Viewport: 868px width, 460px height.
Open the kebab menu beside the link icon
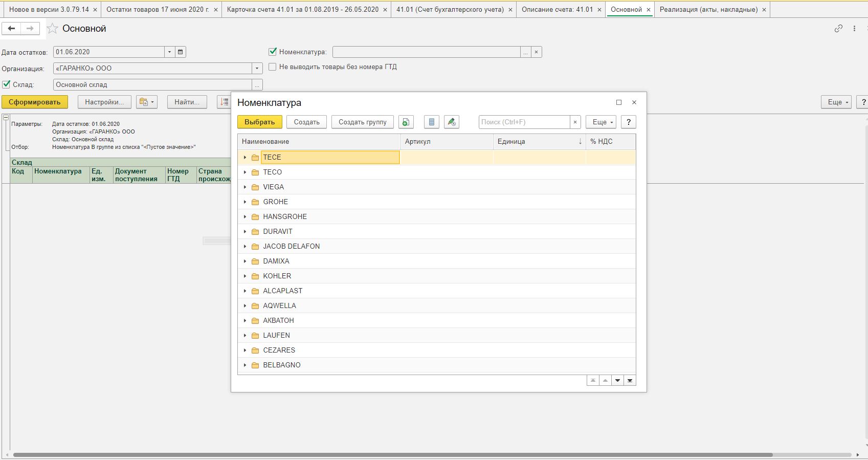point(854,29)
